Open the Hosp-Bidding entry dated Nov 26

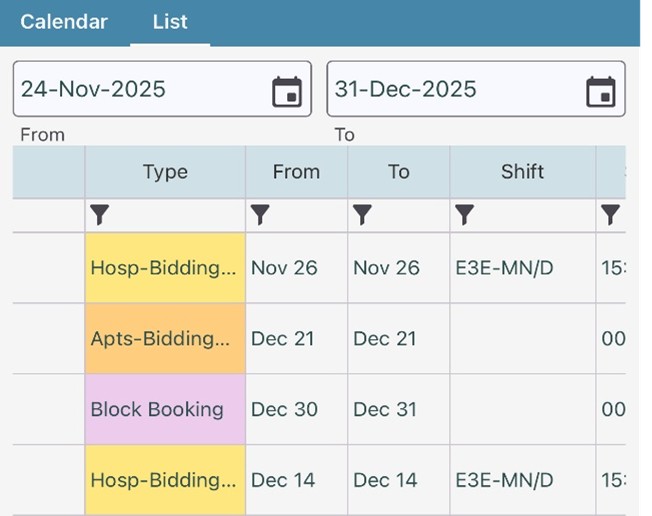(x=165, y=268)
